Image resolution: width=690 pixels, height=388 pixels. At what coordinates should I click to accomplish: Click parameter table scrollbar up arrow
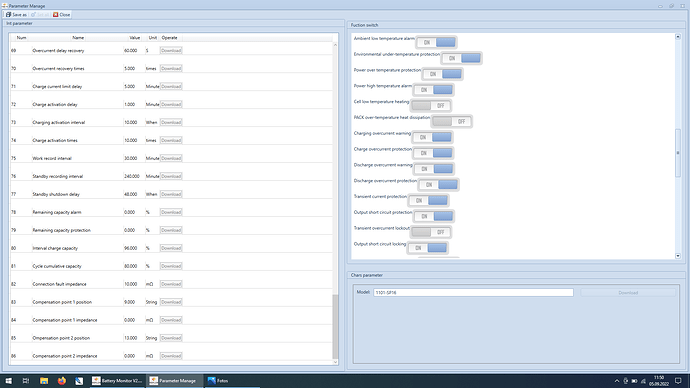[x=335, y=45]
